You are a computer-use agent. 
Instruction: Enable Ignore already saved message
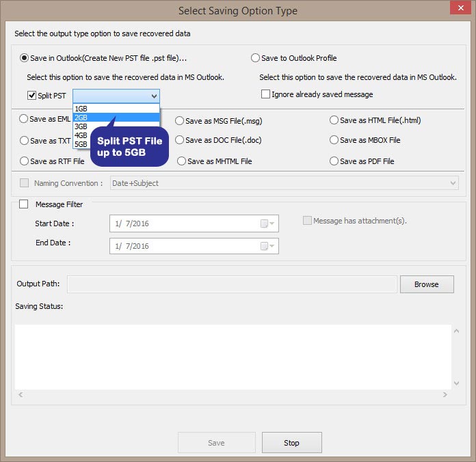[266, 94]
